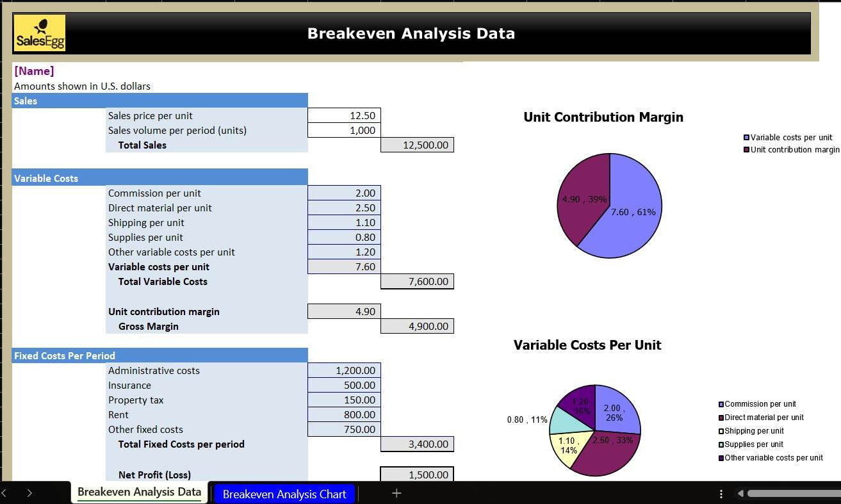Click Administrative costs label
841x504 pixels.
tap(154, 371)
